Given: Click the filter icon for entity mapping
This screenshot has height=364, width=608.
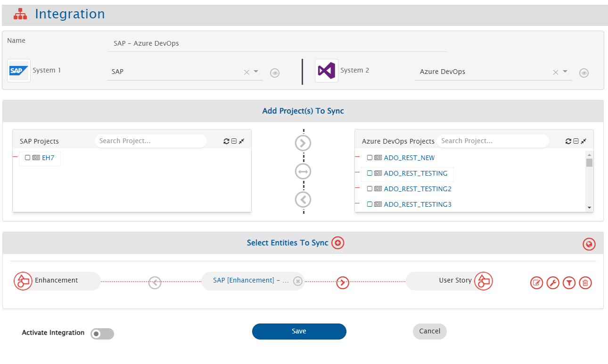Looking at the screenshot, I should tap(569, 283).
